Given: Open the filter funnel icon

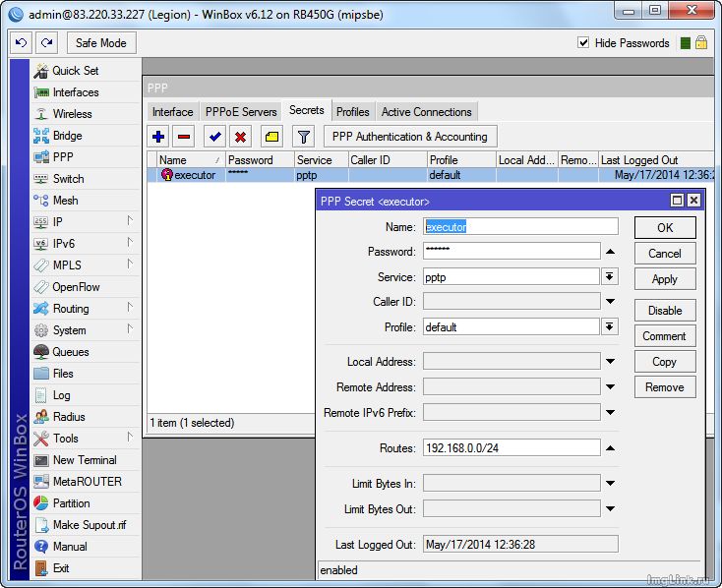Looking at the screenshot, I should tap(303, 137).
